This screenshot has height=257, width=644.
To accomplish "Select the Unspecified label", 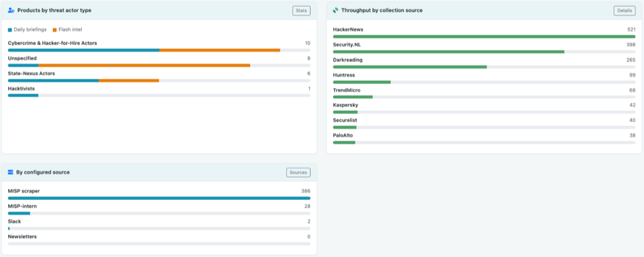I will click(x=22, y=58).
